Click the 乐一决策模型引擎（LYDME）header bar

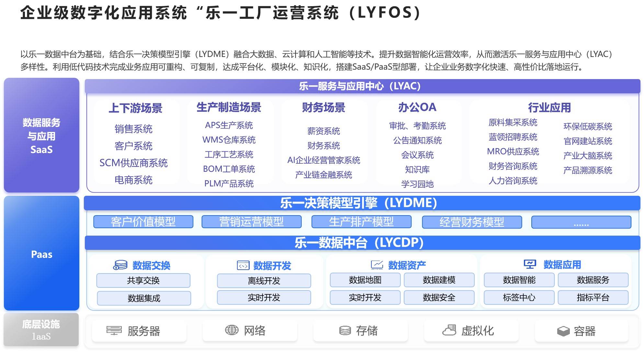(362, 203)
